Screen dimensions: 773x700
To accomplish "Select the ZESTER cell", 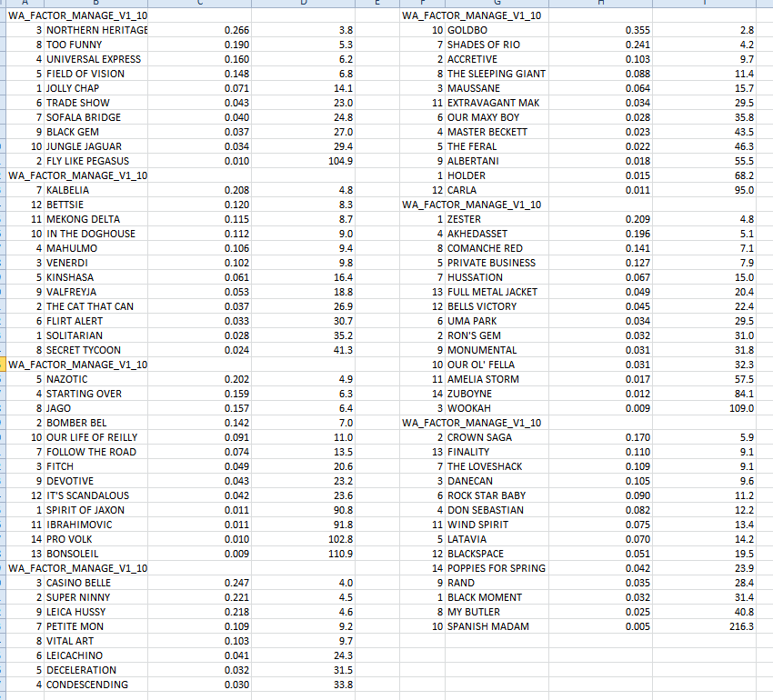I will [497, 219].
